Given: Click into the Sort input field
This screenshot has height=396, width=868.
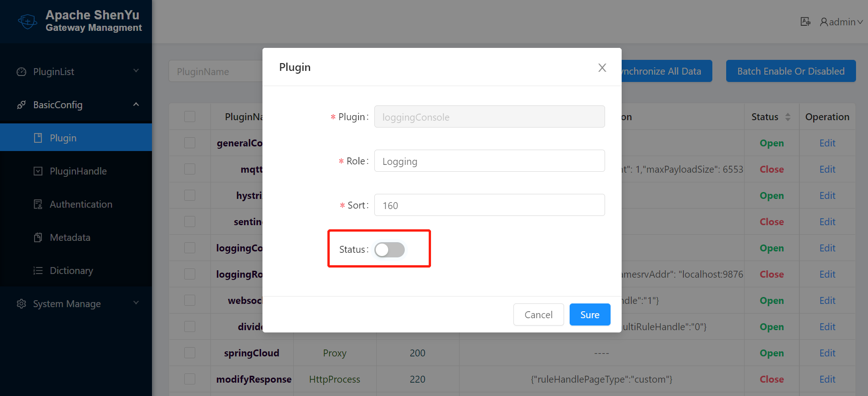Looking at the screenshot, I should click(489, 205).
